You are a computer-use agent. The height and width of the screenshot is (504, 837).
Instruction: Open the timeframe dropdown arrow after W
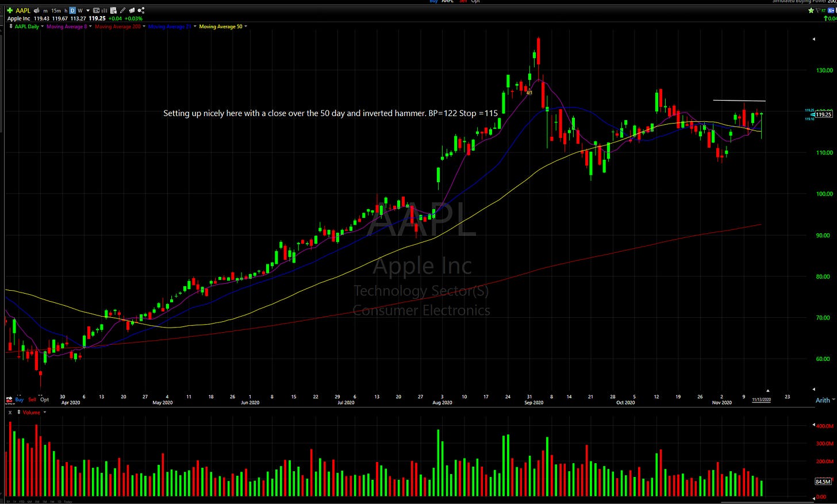pos(88,10)
